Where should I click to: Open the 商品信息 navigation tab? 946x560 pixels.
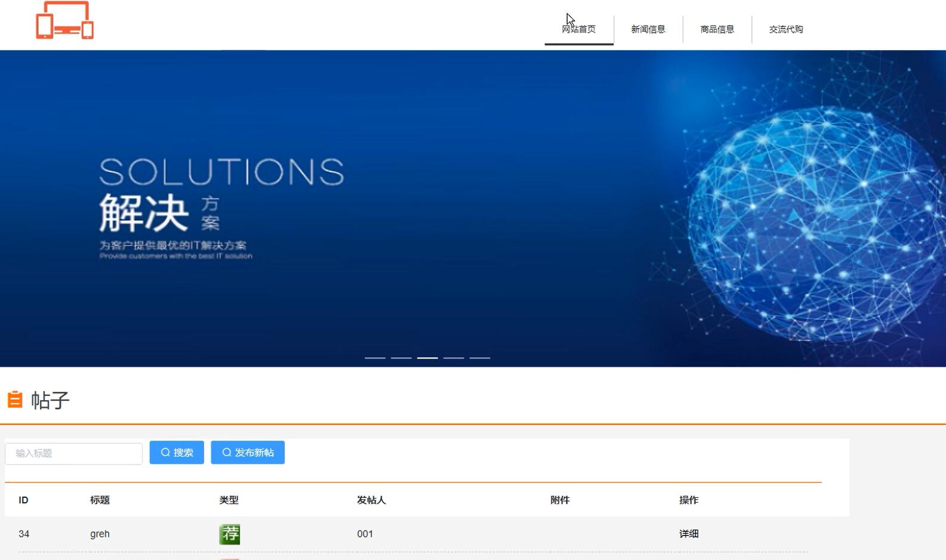click(x=717, y=29)
